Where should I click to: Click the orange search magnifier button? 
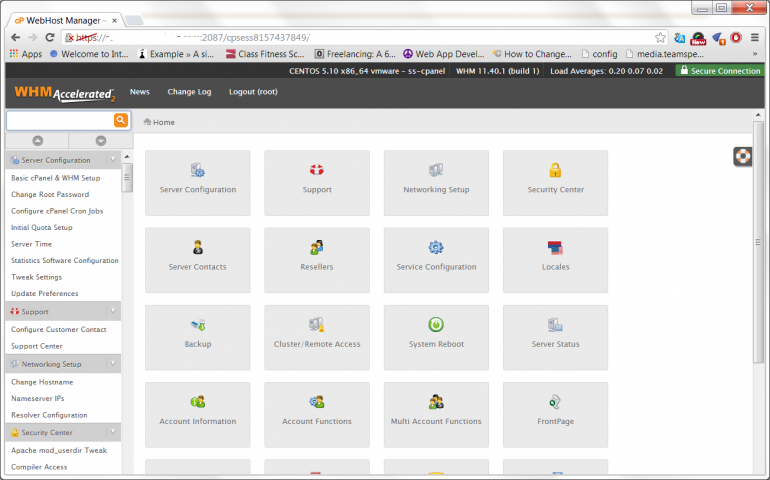coord(121,120)
